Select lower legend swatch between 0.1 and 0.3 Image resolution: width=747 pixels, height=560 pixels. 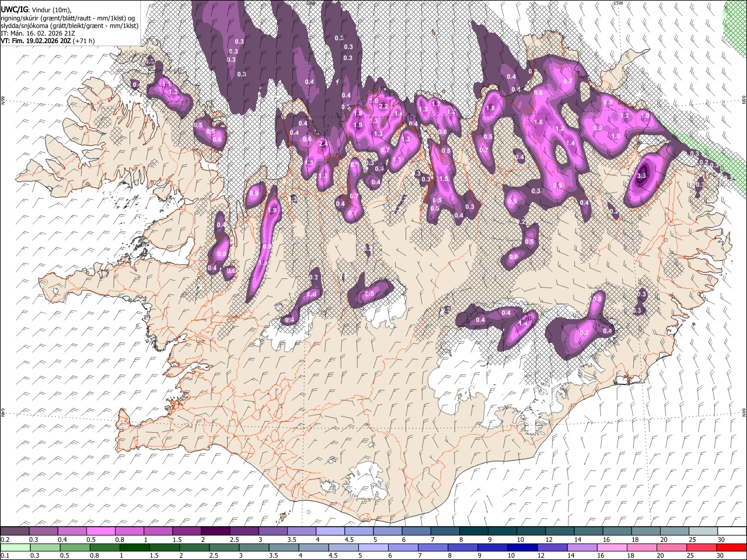pyautogui.click(x=15, y=547)
